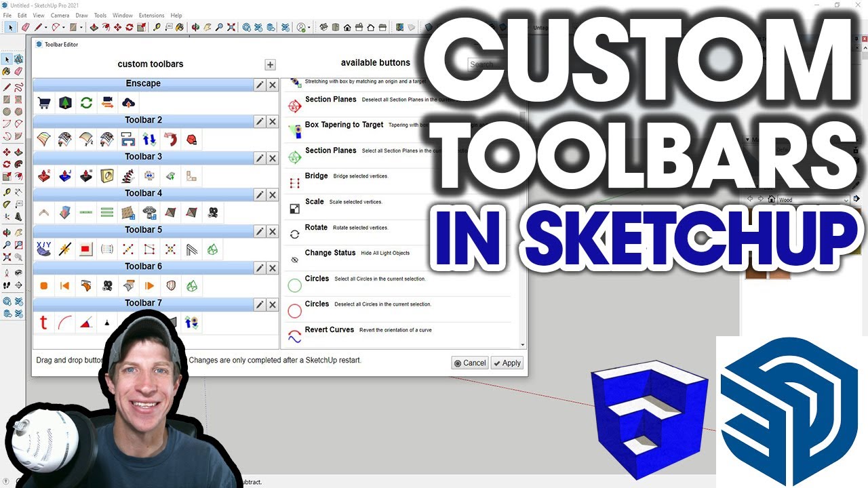The image size is (868, 488).
Task: Open the Rectangle tool dropdown arrow
Action: pyautogui.click(x=81, y=28)
